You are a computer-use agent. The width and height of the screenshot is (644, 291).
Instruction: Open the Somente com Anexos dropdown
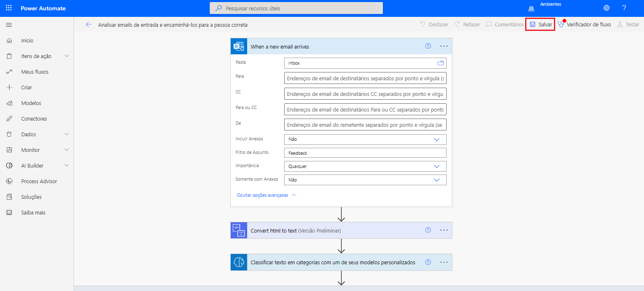coord(365,180)
